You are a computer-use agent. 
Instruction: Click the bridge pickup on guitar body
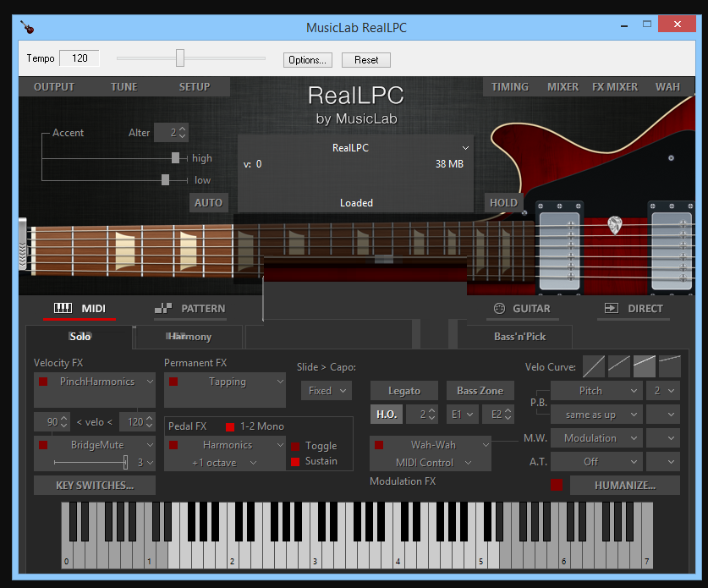671,250
